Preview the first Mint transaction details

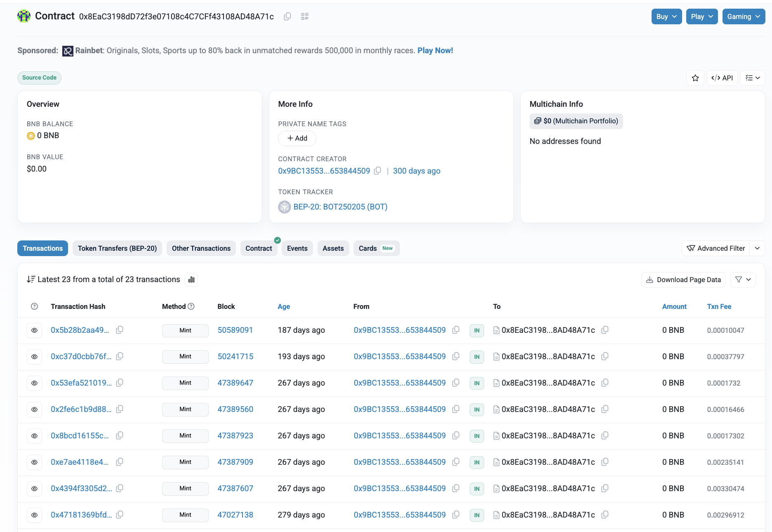coord(34,330)
